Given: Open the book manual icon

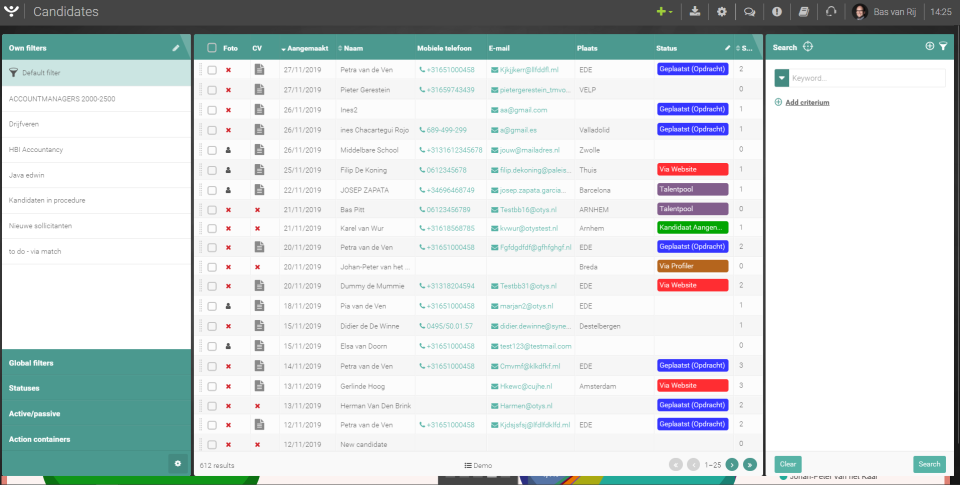Looking at the screenshot, I should tap(804, 12).
